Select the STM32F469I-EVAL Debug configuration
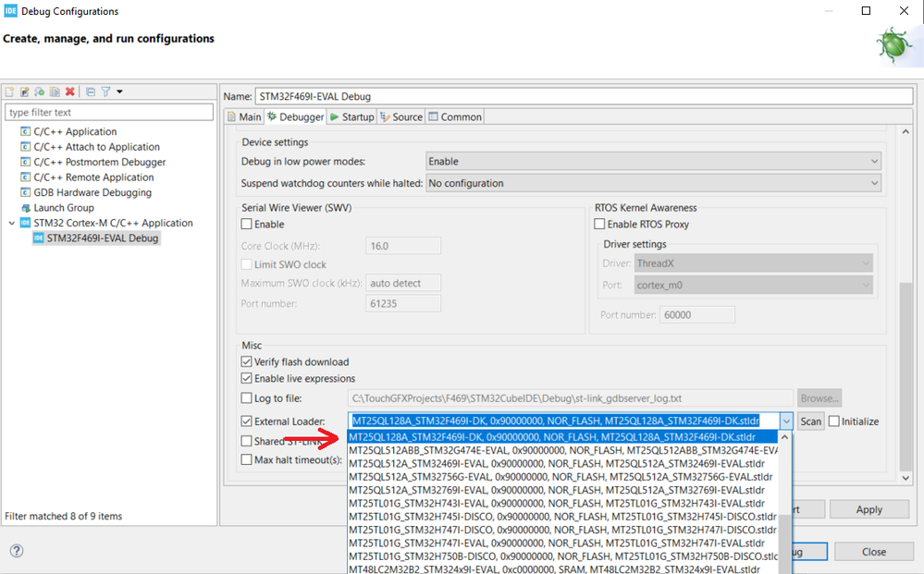Screen dimensions: 924x574 103,238
